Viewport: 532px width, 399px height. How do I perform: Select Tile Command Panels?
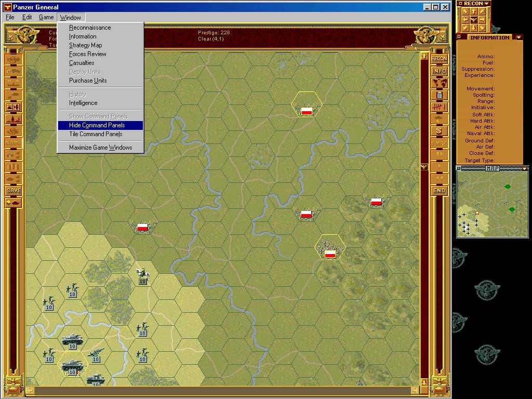[100, 134]
